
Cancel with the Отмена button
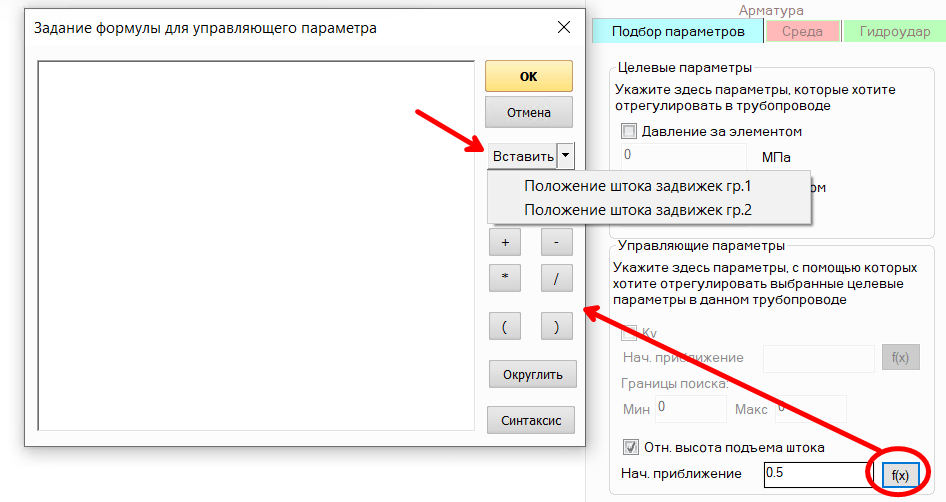(528, 112)
